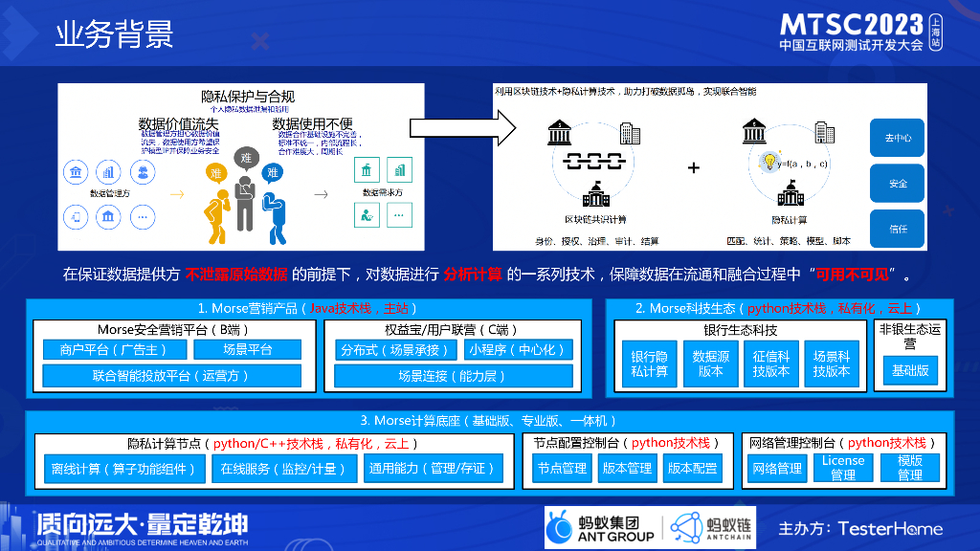The width and height of the screenshot is (980, 551).
Task: Click 联合智能投放平台（运营方）box
Action: point(172,375)
